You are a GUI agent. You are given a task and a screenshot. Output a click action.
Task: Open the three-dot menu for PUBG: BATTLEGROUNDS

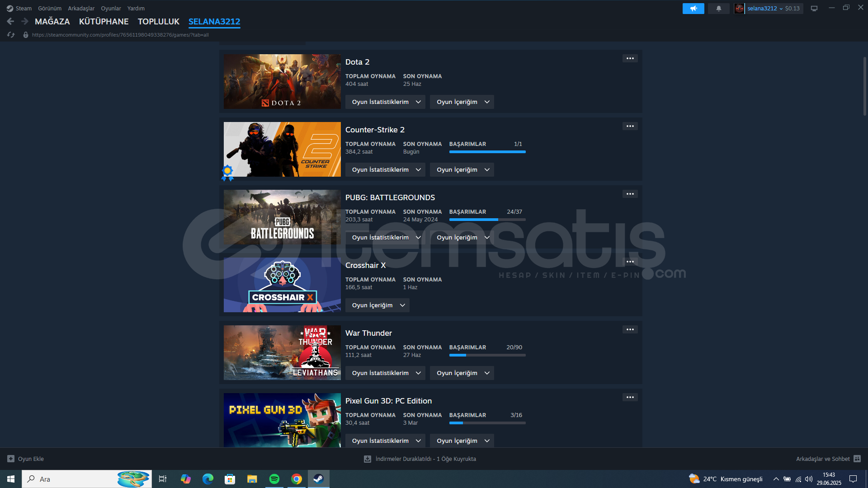click(x=630, y=194)
